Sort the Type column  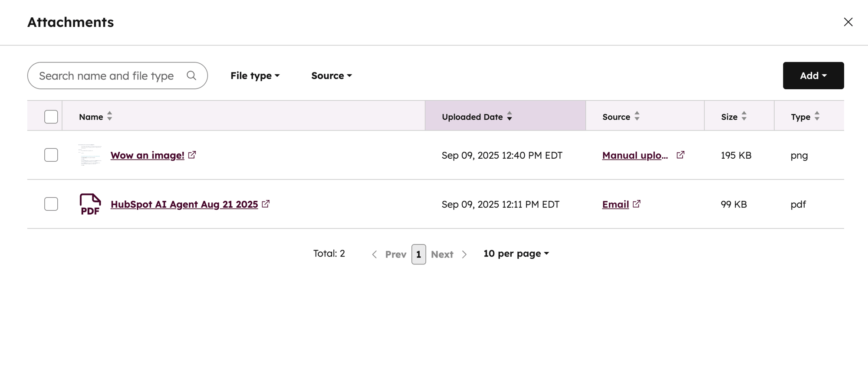pyautogui.click(x=818, y=116)
